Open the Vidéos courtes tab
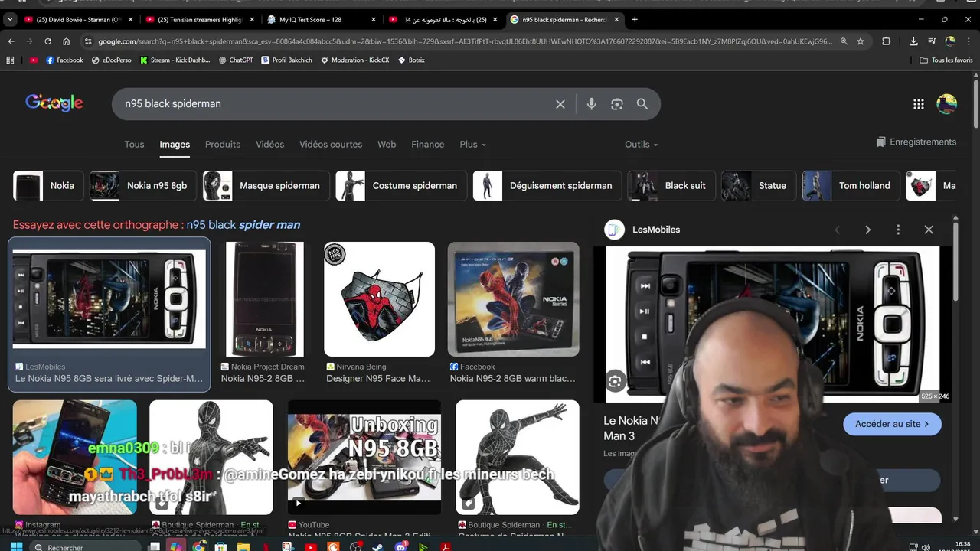Screen dimensions: 980x551 (x=331, y=144)
